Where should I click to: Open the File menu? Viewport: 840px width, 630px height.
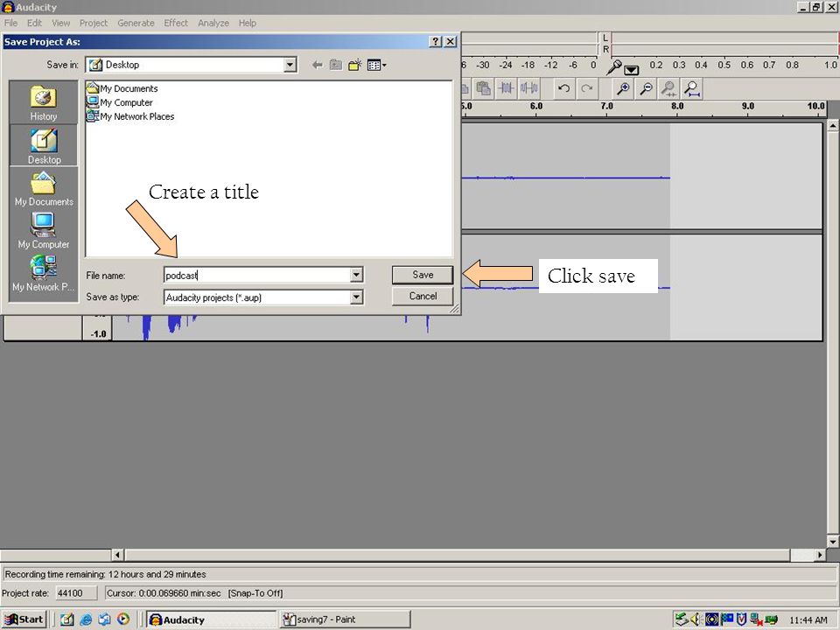click(10, 23)
